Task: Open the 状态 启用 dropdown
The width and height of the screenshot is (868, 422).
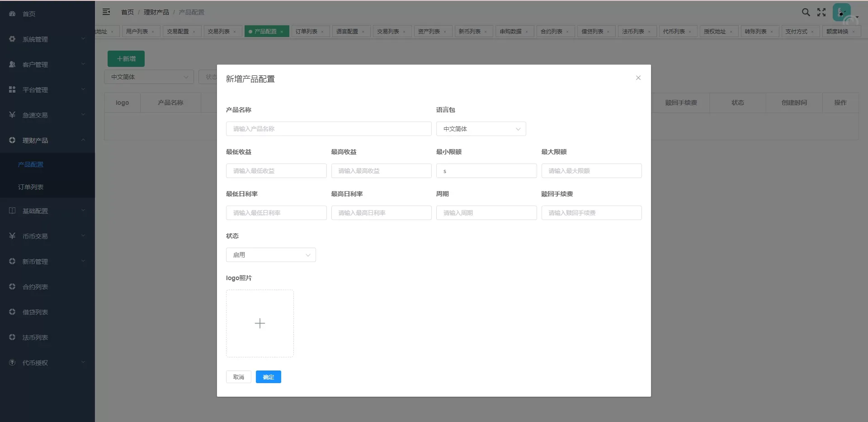Action: click(270, 255)
